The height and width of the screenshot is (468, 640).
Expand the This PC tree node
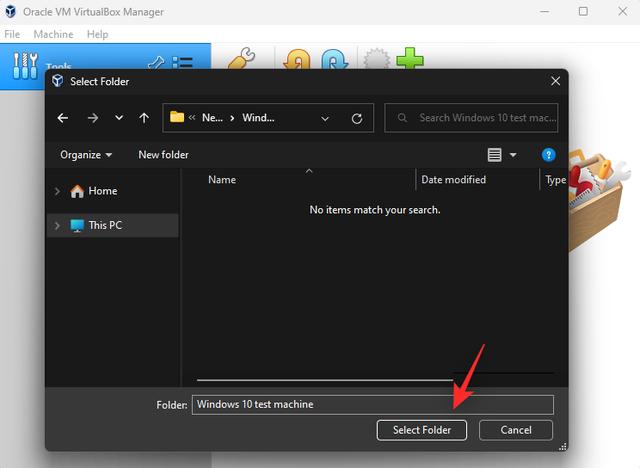(57, 225)
